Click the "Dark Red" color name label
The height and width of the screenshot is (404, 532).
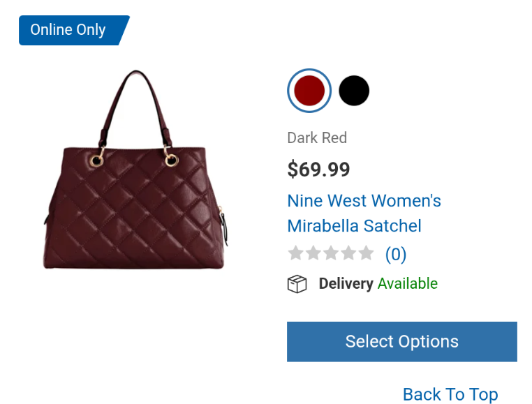(317, 137)
